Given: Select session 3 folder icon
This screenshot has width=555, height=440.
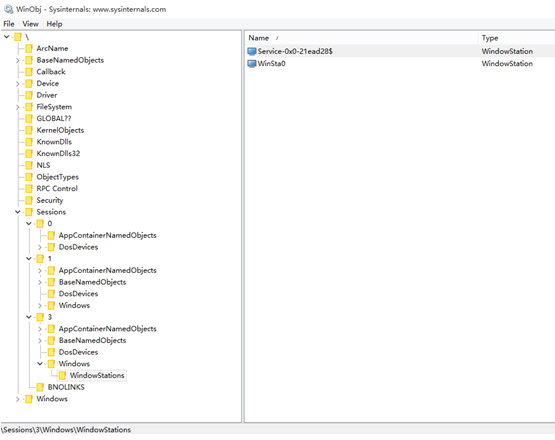Looking at the screenshot, I should (x=40, y=317).
